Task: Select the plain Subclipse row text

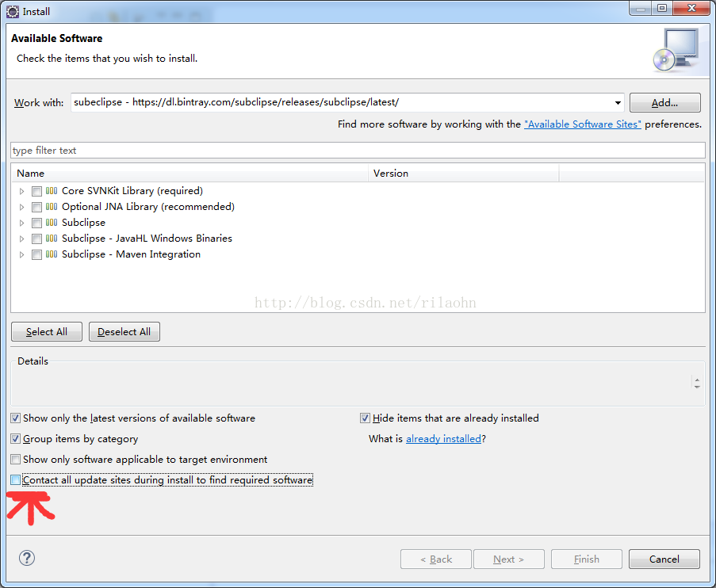Action: click(83, 223)
